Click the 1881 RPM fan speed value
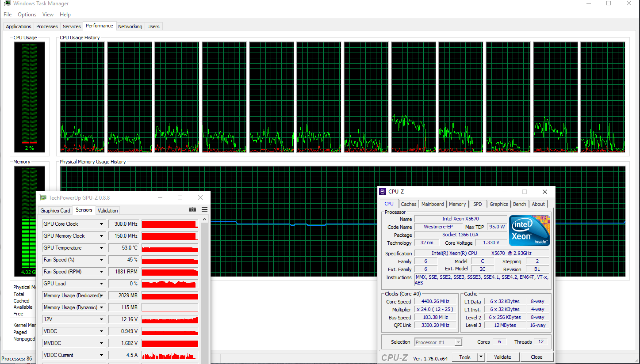This screenshot has width=640, height=364. [x=124, y=272]
